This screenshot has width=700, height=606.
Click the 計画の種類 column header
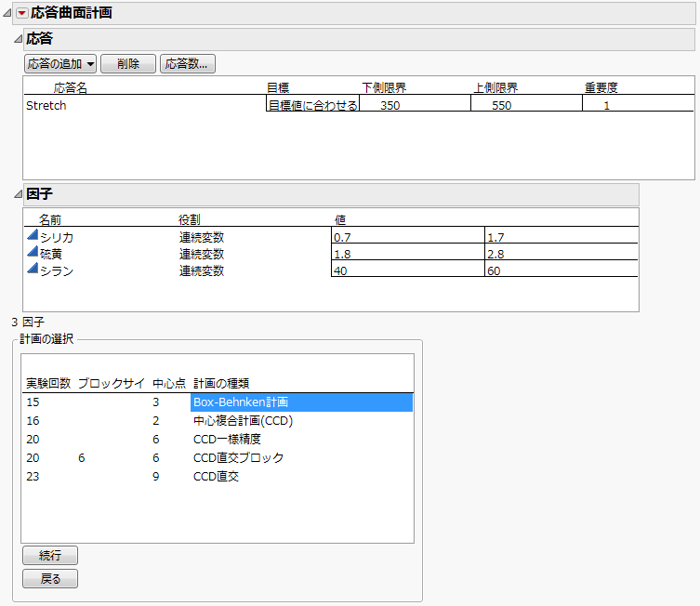pyautogui.click(x=221, y=383)
